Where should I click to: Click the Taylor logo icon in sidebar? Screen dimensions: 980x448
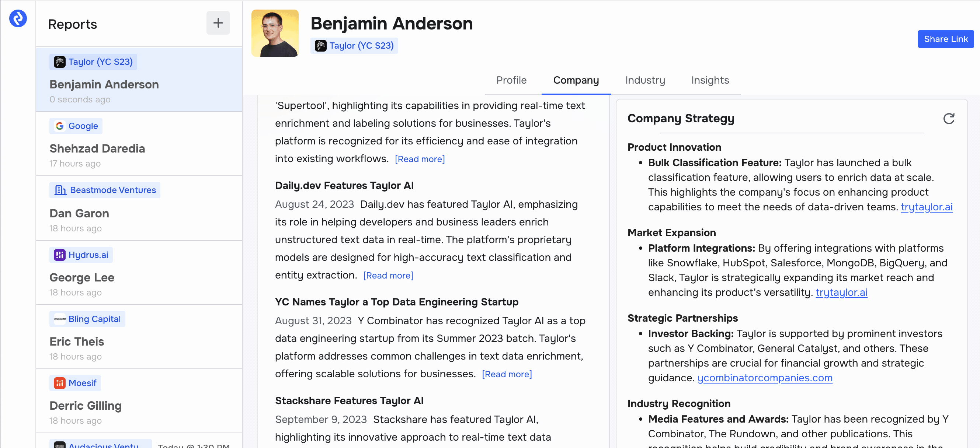59,62
